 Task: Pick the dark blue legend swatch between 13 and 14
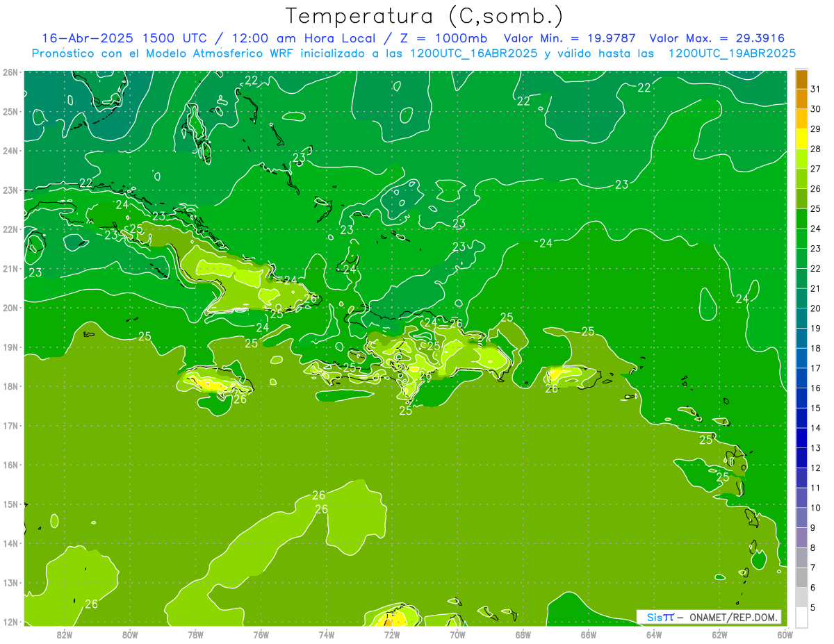pyautogui.click(x=801, y=438)
